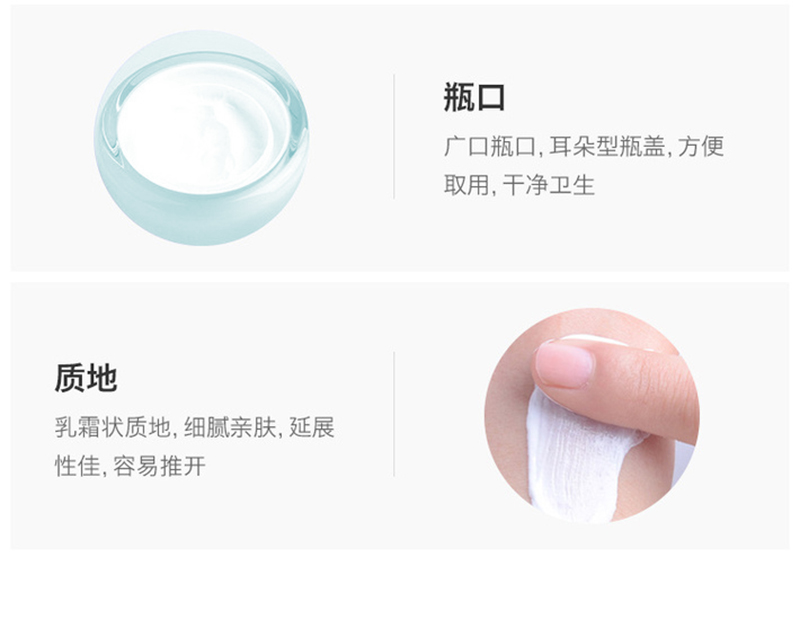800x622 pixels.
Task: Select the 瓶口 heading
Action: click(x=474, y=97)
